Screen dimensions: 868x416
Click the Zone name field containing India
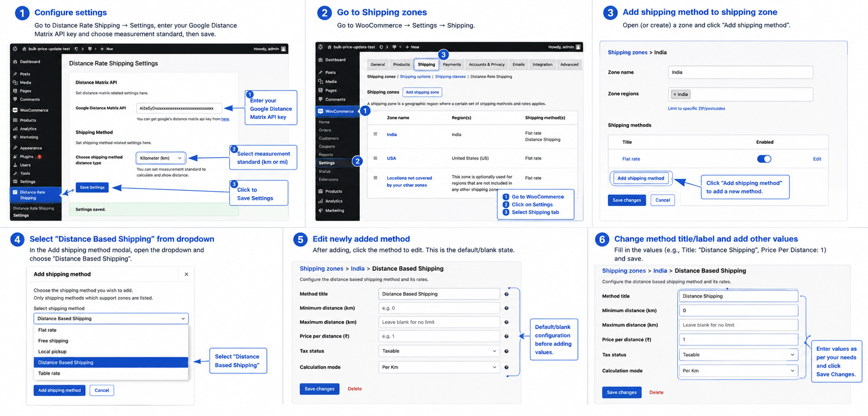click(740, 72)
